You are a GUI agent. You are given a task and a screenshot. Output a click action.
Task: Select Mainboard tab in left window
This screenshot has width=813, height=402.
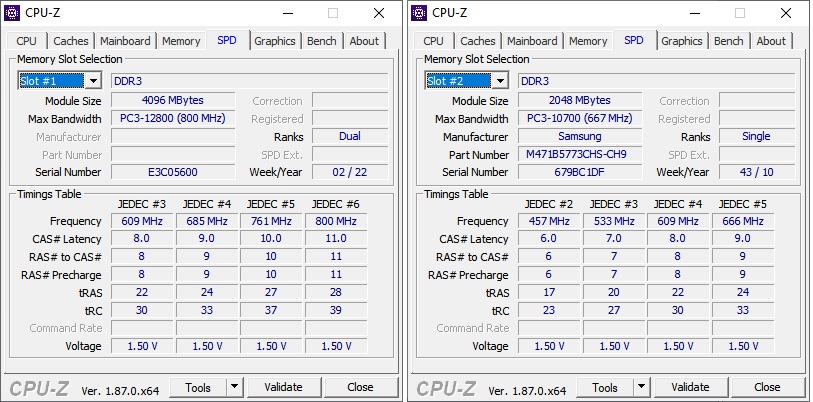click(x=125, y=41)
